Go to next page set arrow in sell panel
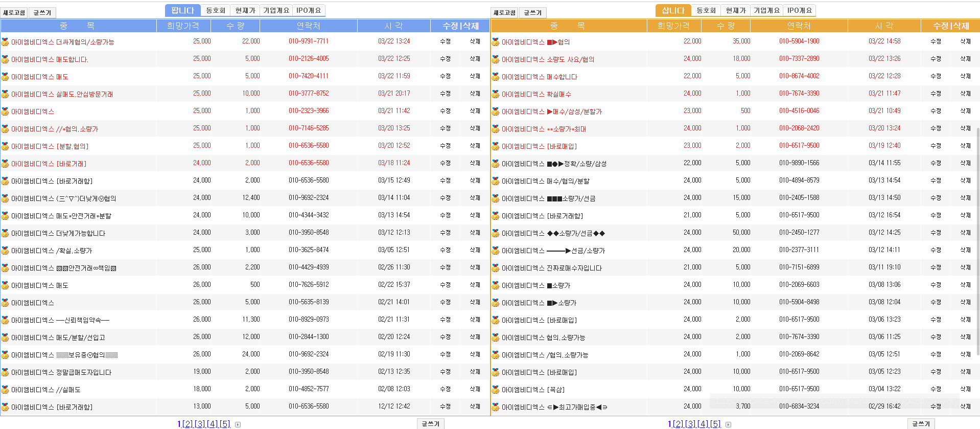 coord(238,424)
